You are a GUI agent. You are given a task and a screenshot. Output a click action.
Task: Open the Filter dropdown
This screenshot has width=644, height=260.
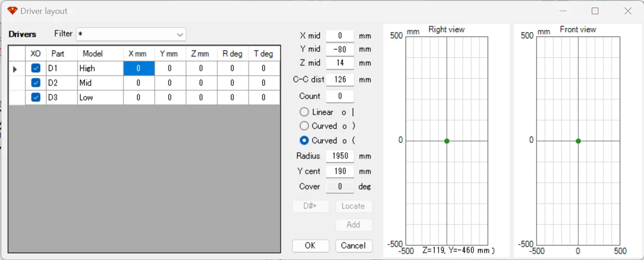click(180, 35)
